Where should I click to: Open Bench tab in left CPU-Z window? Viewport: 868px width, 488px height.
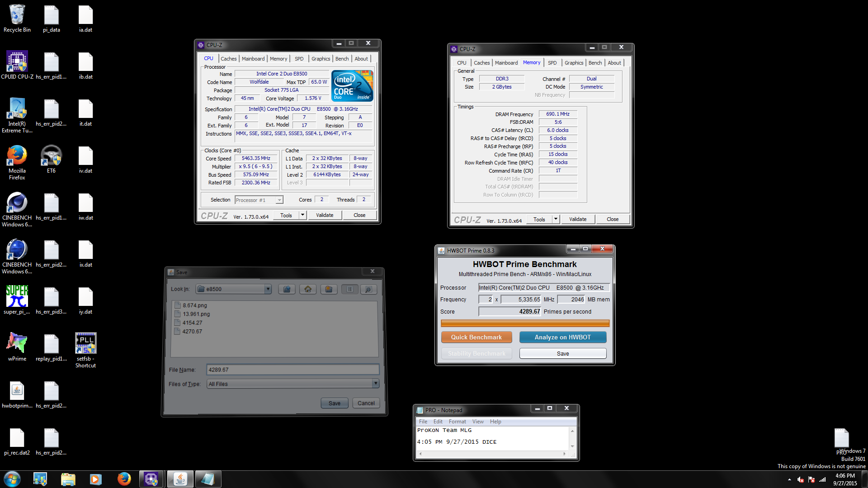342,59
